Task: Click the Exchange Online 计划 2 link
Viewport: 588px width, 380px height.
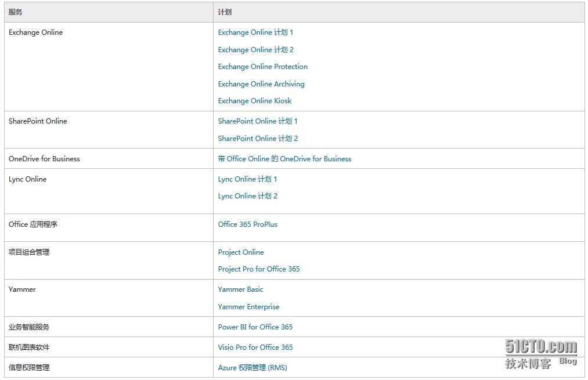Action: [255, 50]
